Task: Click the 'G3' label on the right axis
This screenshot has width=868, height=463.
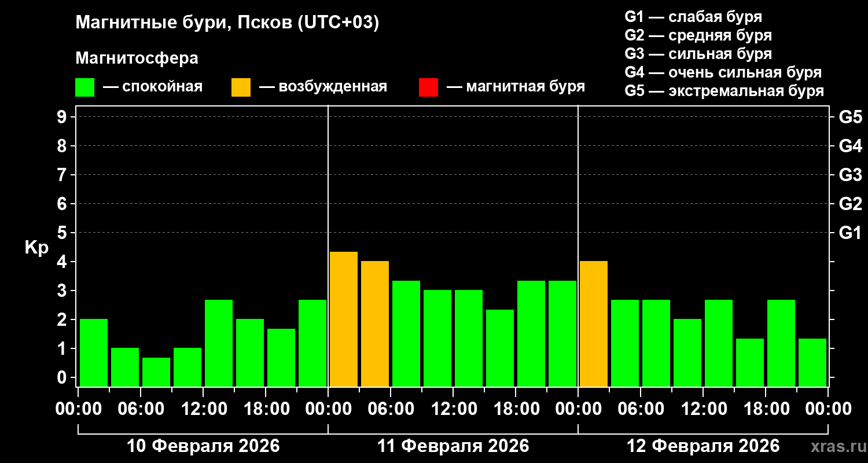Action: [850, 175]
